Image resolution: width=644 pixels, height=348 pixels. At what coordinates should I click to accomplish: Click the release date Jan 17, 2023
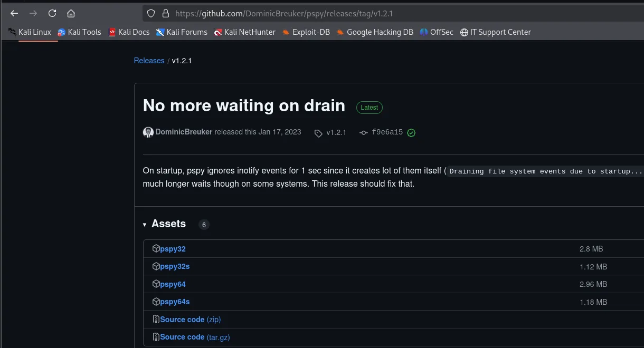(x=280, y=132)
